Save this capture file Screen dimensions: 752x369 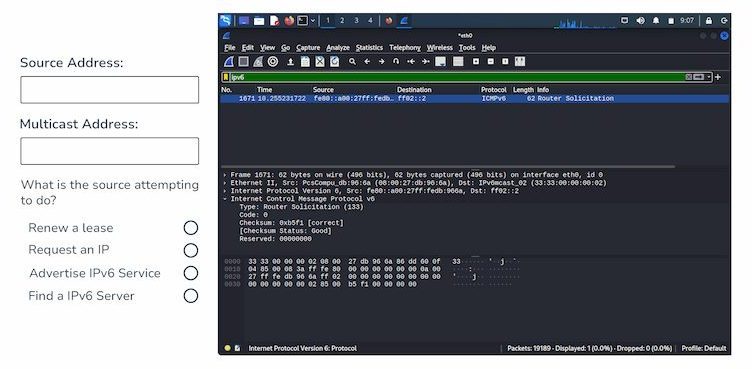(305, 61)
